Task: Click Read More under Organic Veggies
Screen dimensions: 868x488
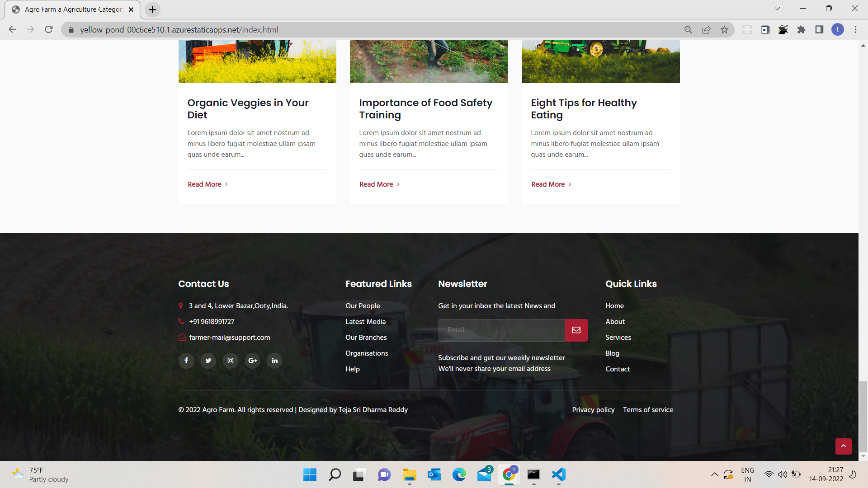Action: 208,184
